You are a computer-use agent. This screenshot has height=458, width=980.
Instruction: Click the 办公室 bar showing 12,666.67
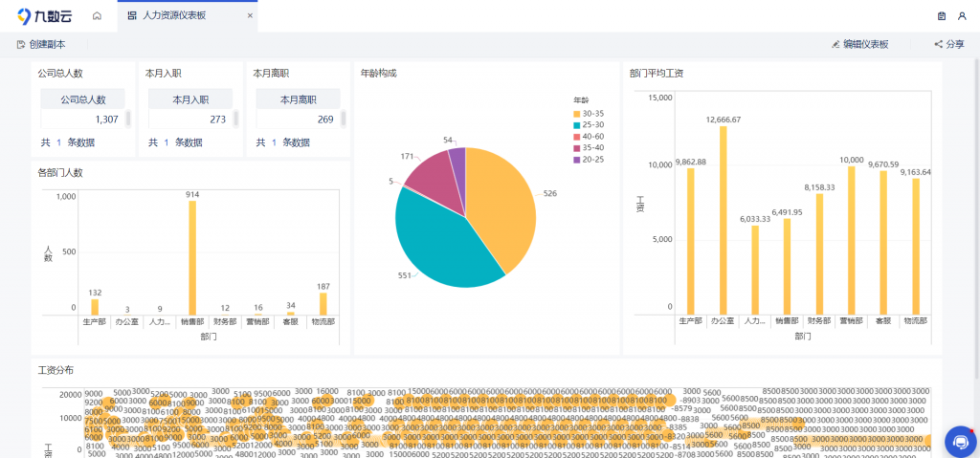point(723,220)
